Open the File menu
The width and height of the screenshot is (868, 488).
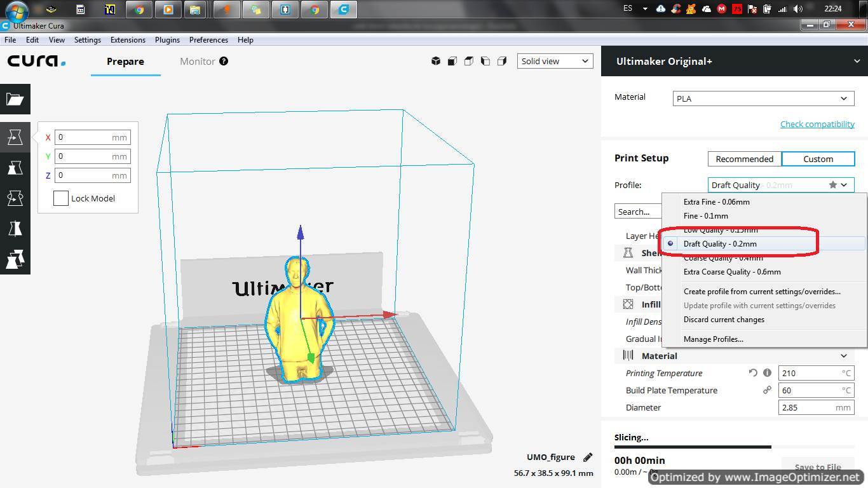point(10,39)
